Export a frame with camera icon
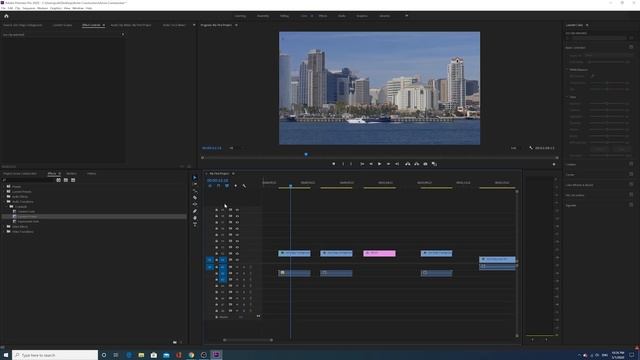 425,164
